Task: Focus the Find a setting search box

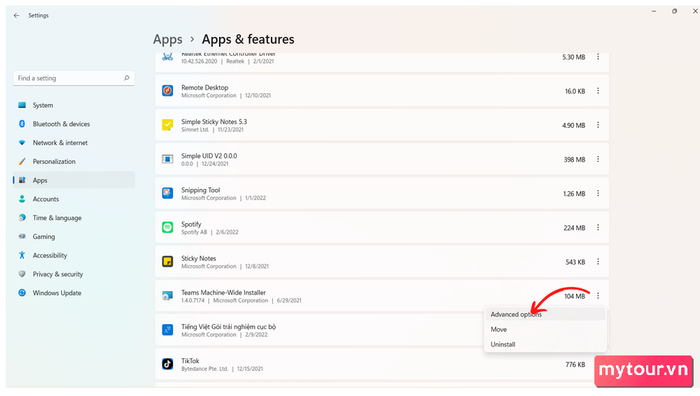Action: [74, 78]
